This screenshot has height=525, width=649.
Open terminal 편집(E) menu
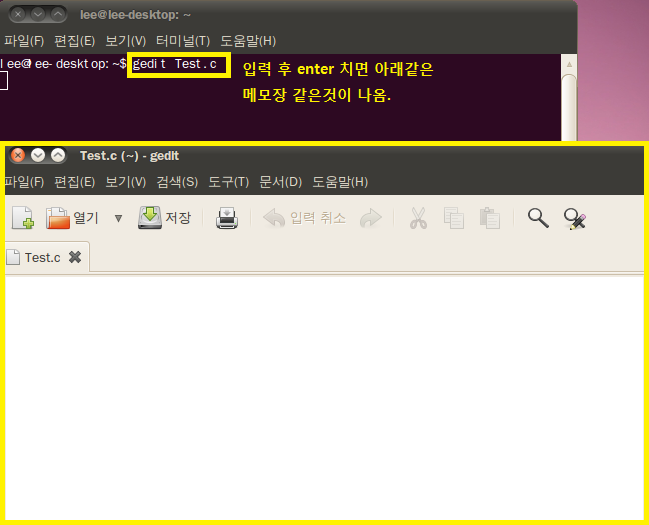pyautogui.click(x=75, y=41)
